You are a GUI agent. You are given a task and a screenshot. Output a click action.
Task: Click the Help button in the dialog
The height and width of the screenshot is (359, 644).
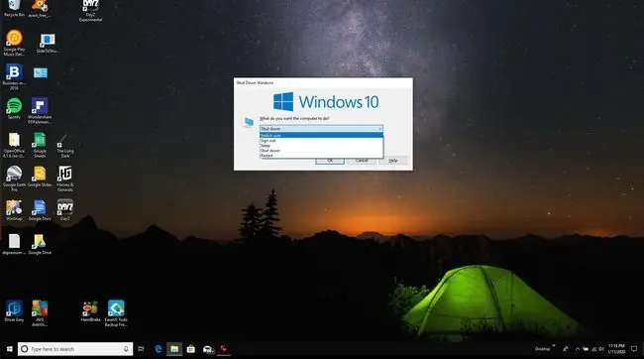[x=393, y=161]
